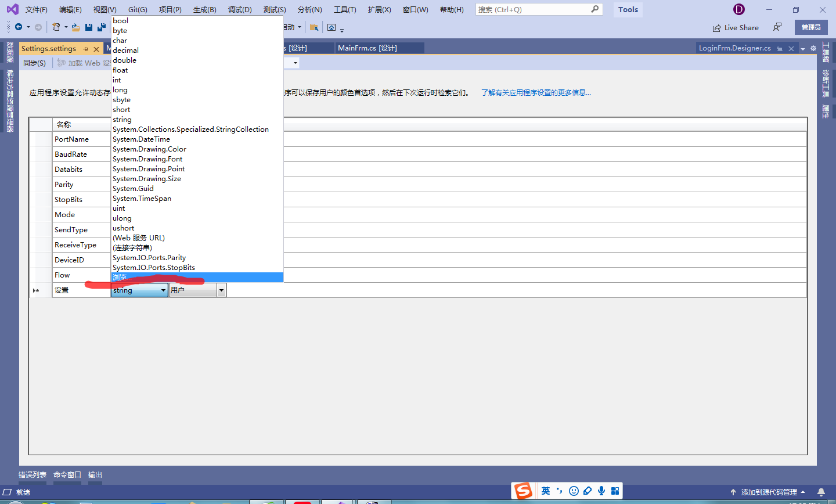Open a file with the toolbar folder icon
Screen dimensions: 836x504
click(75, 27)
